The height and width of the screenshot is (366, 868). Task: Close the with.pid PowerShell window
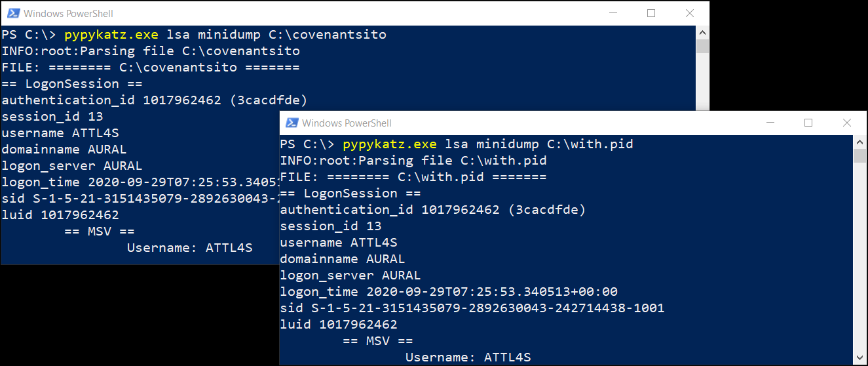848,123
